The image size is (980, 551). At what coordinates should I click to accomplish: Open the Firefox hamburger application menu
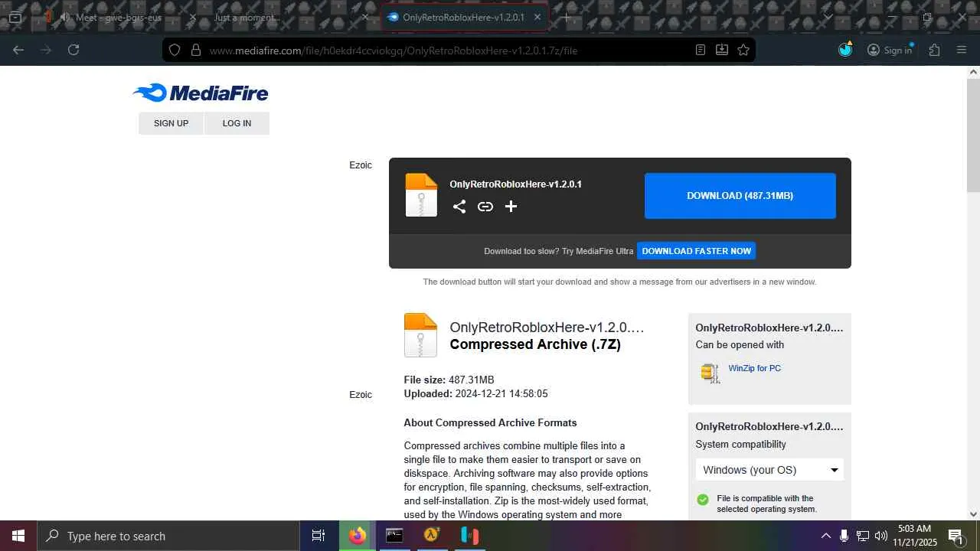962,50
